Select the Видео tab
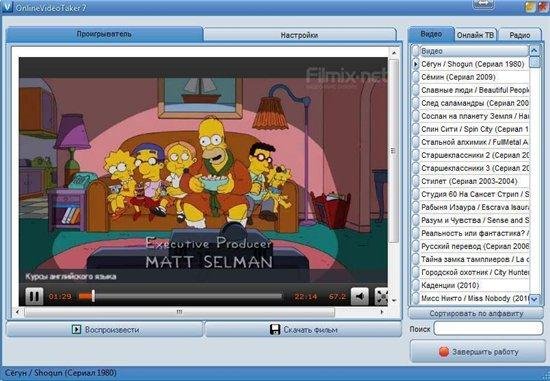This screenshot has width=550, height=381. pyautogui.click(x=431, y=34)
